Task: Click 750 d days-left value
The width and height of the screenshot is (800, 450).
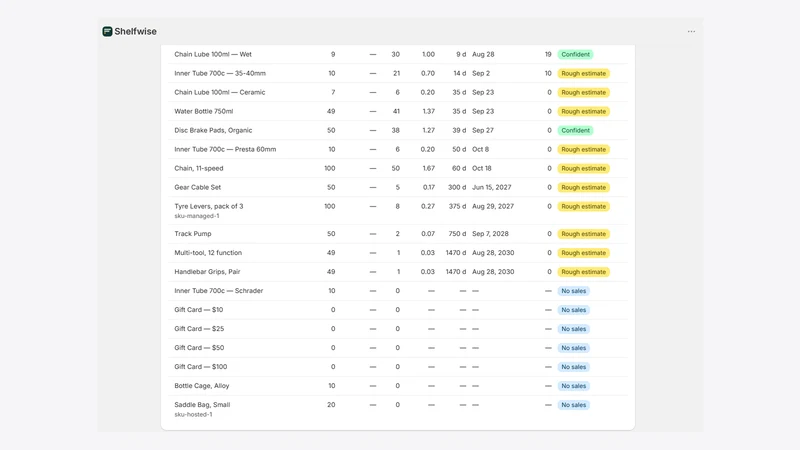Action: (457, 234)
